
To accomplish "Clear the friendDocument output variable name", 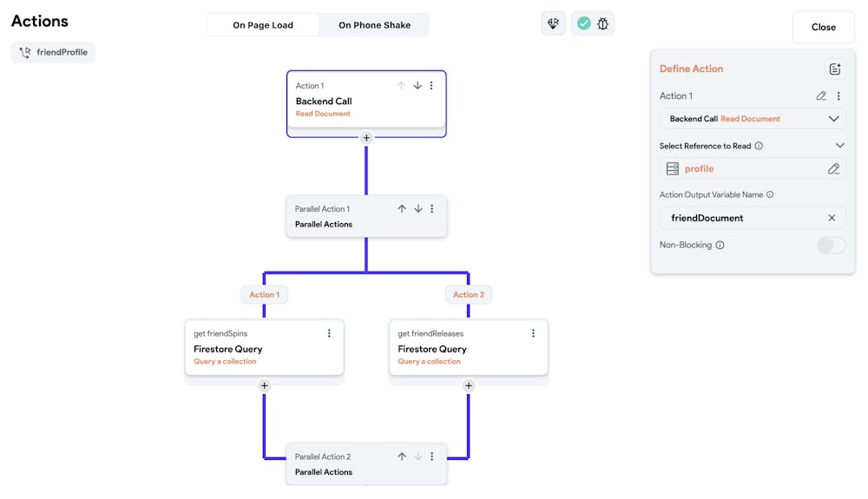I will (x=832, y=218).
